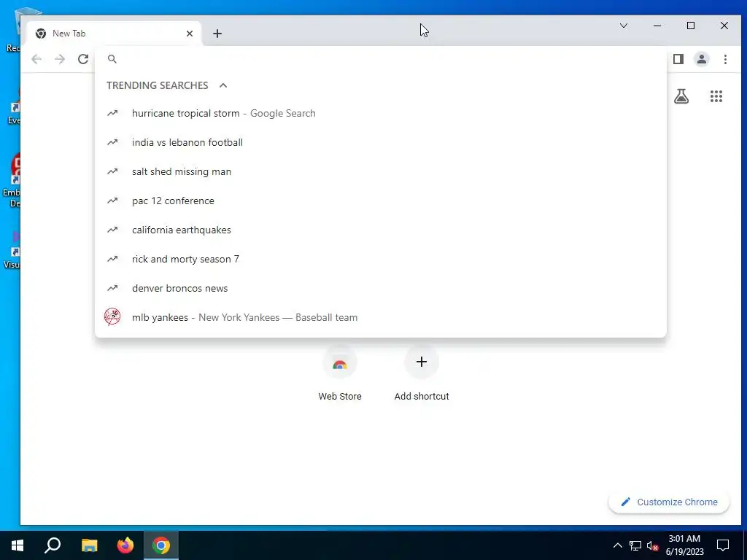Open File Explorer from the taskbar
The width and height of the screenshot is (747, 560).
pos(89,545)
